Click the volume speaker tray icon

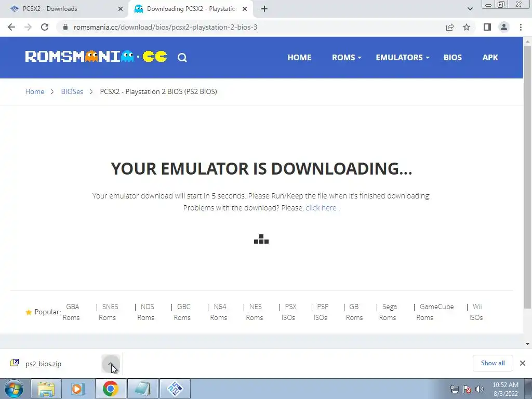[480, 389]
